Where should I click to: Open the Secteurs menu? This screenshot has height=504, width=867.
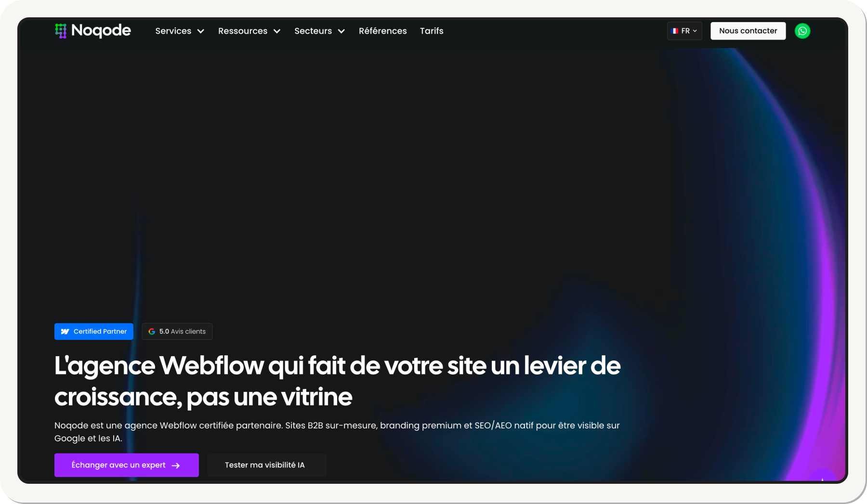[x=319, y=31]
